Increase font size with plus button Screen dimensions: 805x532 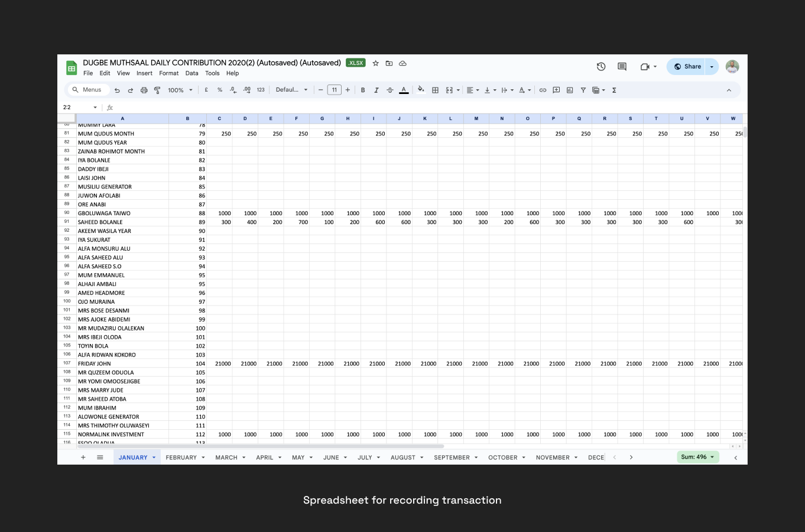pos(348,90)
